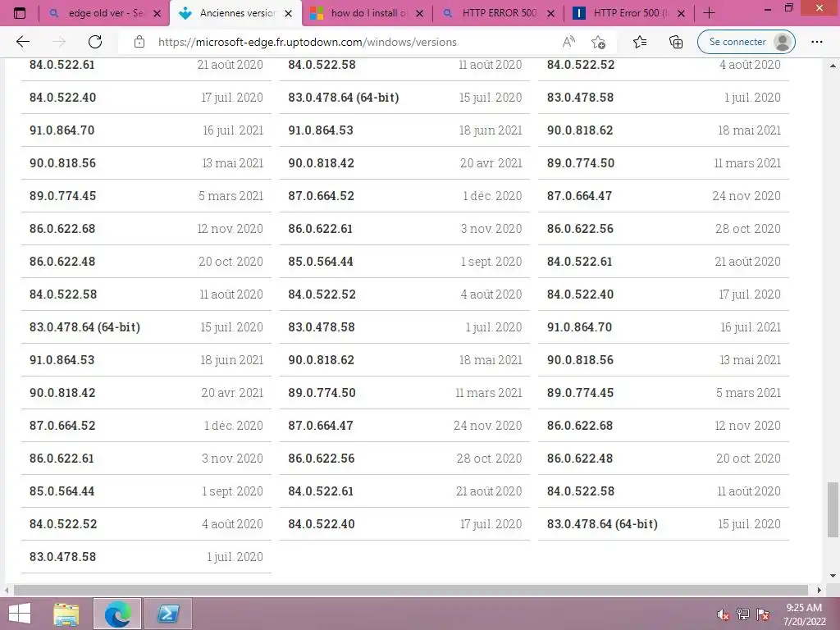Click the vertical scrollbar thumb
Screen dimensions: 840x630
[833, 509]
